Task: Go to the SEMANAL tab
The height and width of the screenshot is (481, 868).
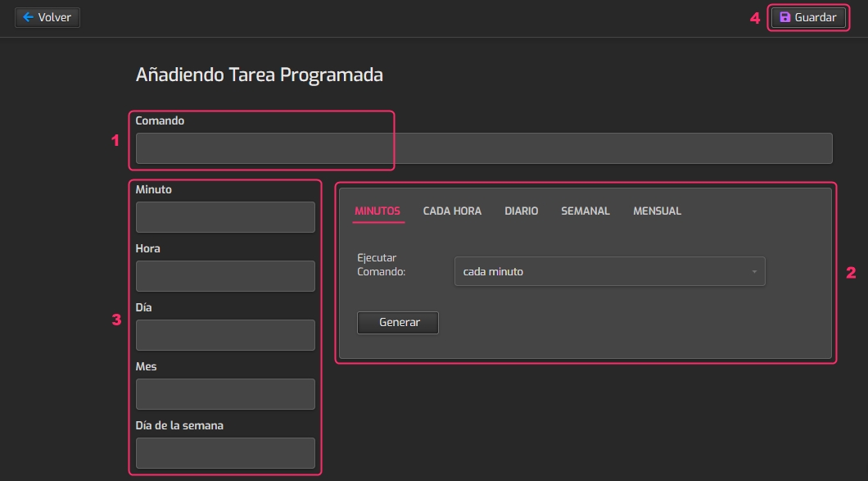Action: click(x=585, y=211)
